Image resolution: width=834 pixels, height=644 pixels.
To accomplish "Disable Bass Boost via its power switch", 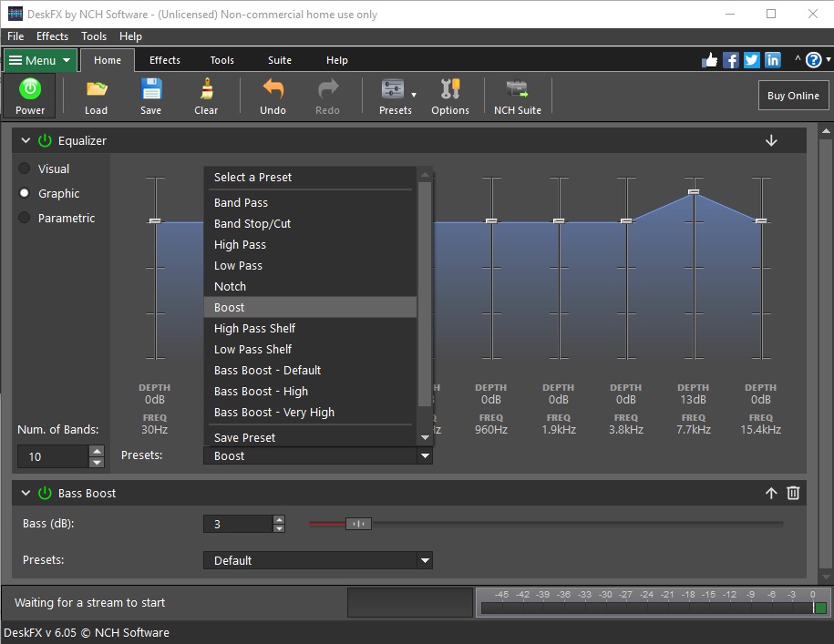I will tap(44, 493).
